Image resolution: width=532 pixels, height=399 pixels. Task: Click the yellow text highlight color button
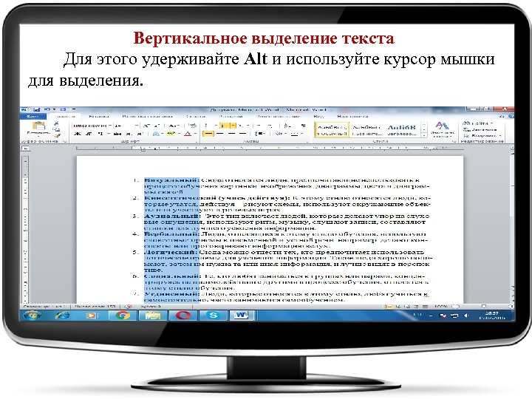tap(171, 134)
